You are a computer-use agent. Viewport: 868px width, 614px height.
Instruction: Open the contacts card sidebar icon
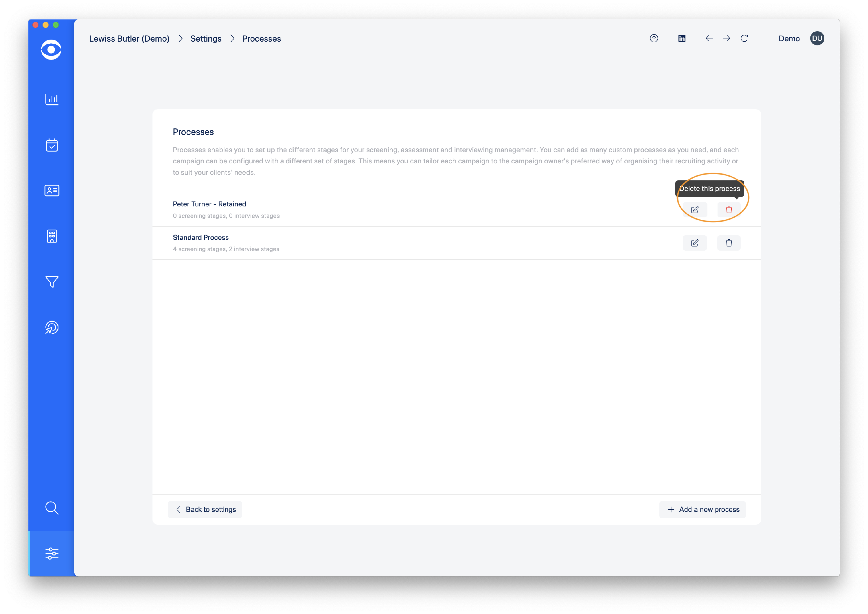(x=52, y=191)
